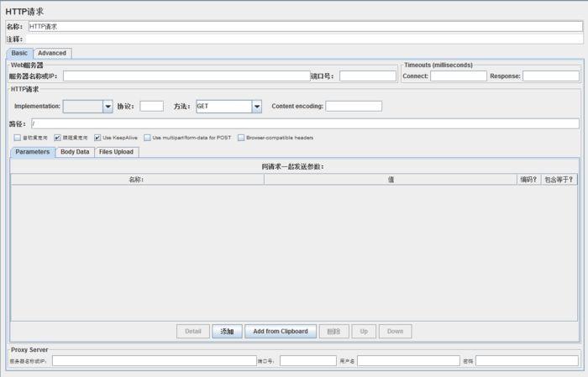Toggle the 自动重定向 checkbox
The image size is (588, 377).
(x=18, y=138)
